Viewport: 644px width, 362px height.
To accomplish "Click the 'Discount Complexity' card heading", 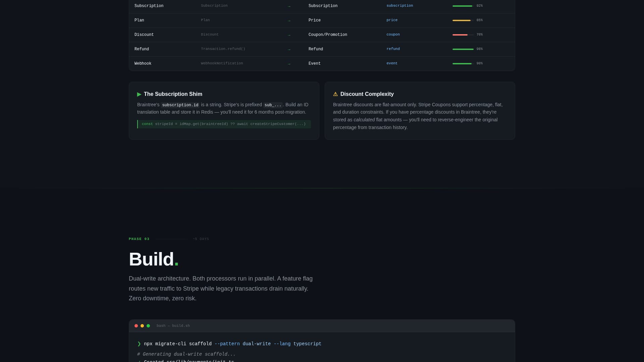I will pos(367,94).
